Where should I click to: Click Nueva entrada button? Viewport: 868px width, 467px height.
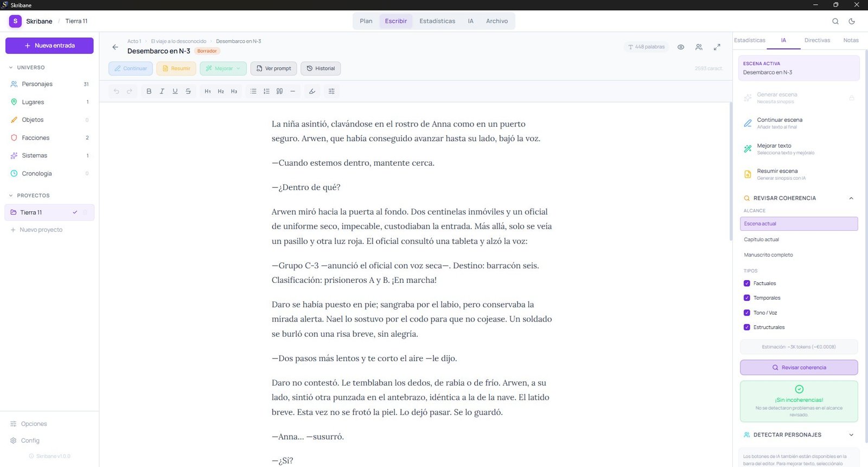tap(49, 46)
